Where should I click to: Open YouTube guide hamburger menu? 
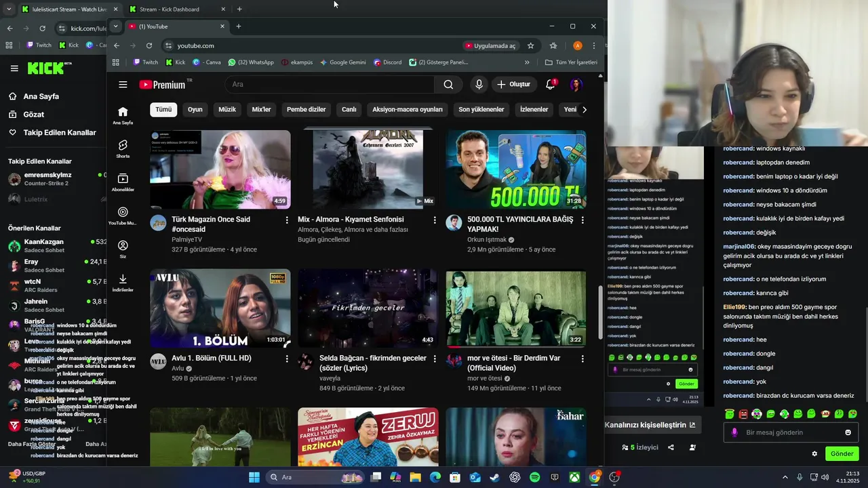point(123,85)
